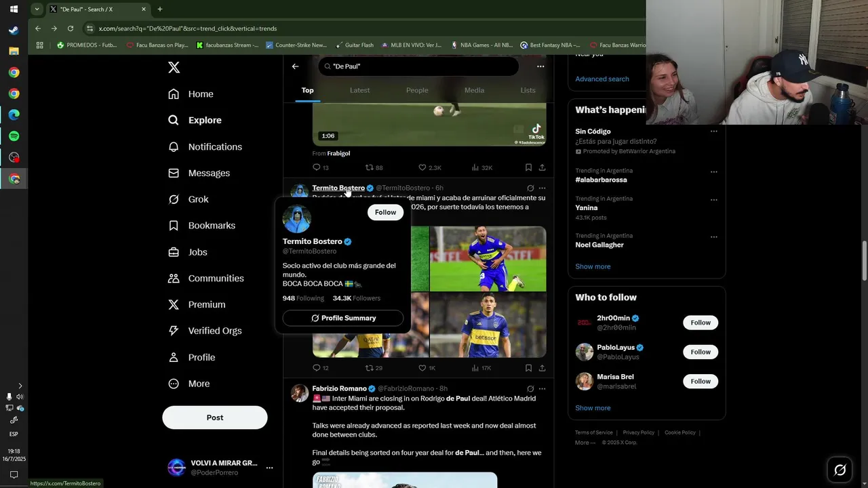Show more trending topics

click(x=593, y=266)
